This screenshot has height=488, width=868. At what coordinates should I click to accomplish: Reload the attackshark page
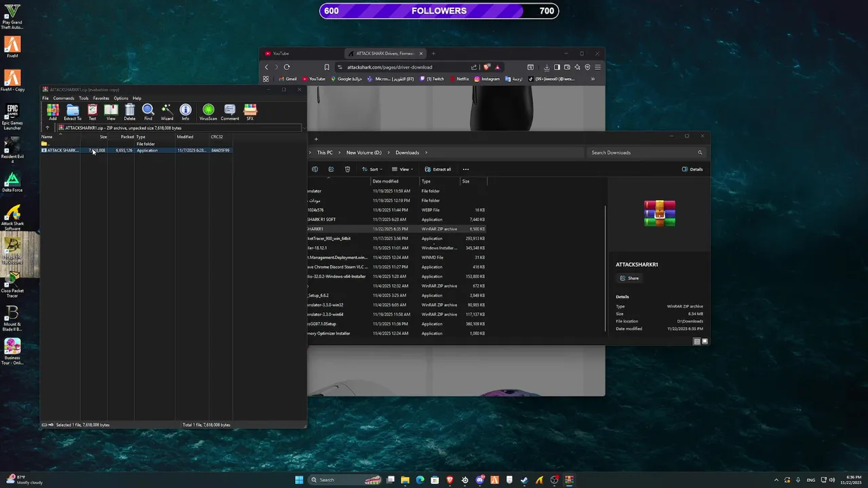pos(287,67)
